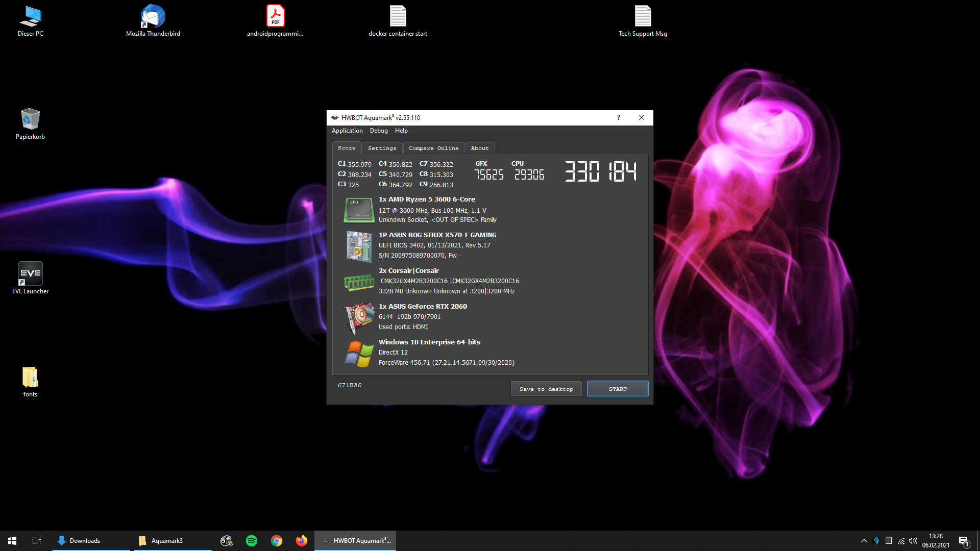This screenshot has height=551, width=980.
Task: Open the Debug menu
Action: pyautogui.click(x=379, y=131)
